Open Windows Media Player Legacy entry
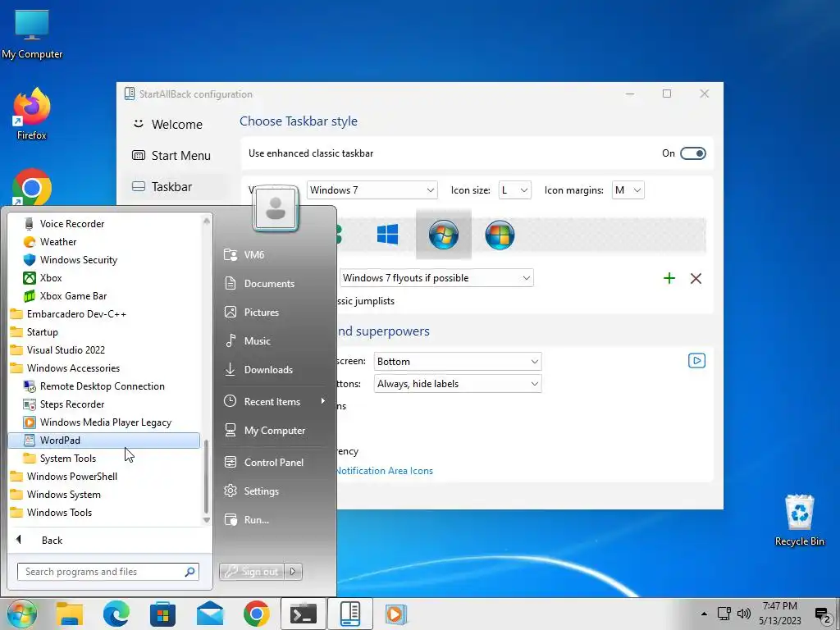Screen dimensions: 840x630 pos(104,422)
